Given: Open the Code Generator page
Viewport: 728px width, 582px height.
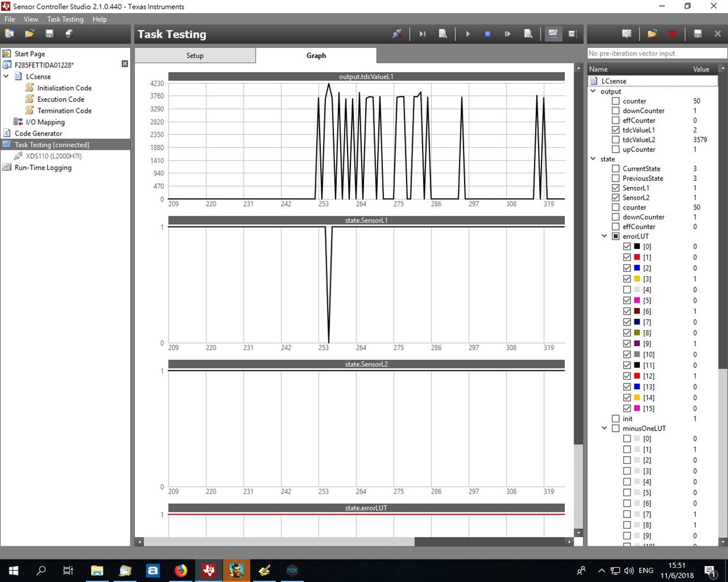Looking at the screenshot, I should tap(38, 133).
